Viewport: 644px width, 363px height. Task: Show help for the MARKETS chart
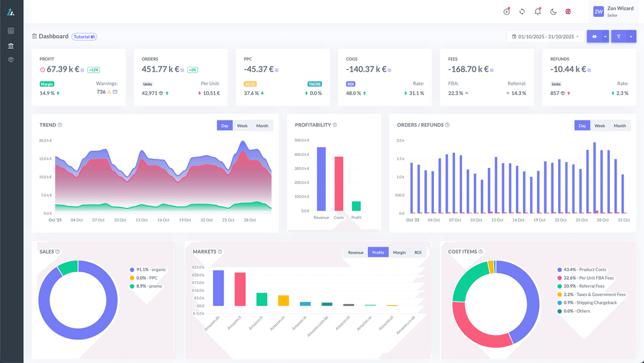point(219,251)
